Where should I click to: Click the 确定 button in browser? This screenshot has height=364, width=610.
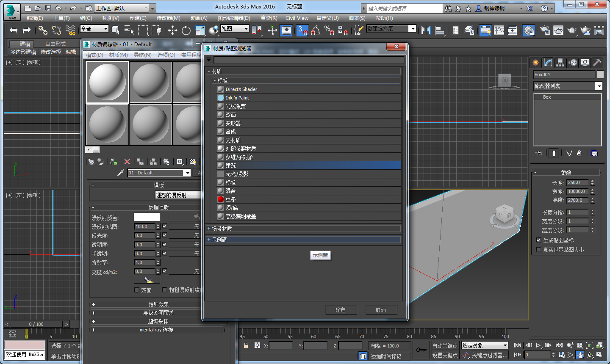pos(341,310)
